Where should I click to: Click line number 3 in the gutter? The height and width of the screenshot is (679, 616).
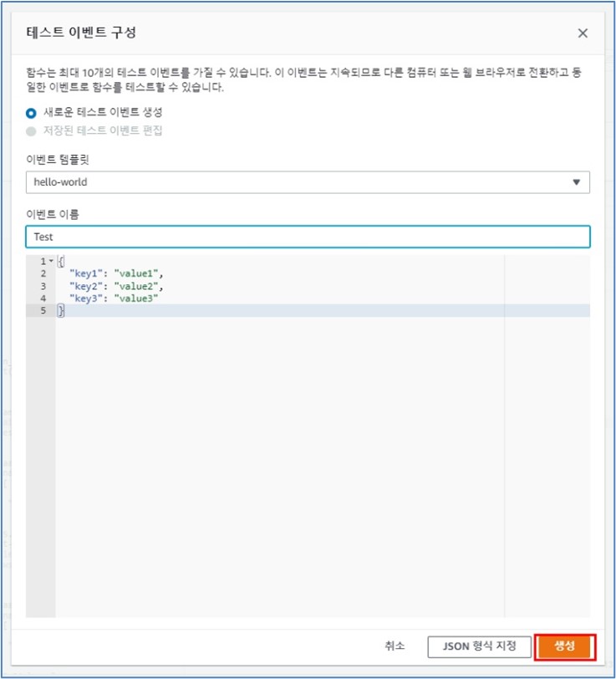pos(43,286)
